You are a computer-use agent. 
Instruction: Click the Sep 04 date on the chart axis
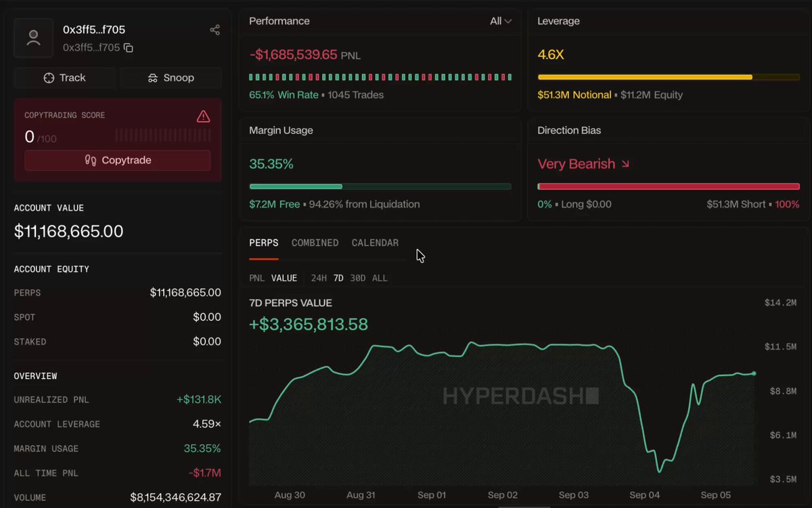(644, 495)
